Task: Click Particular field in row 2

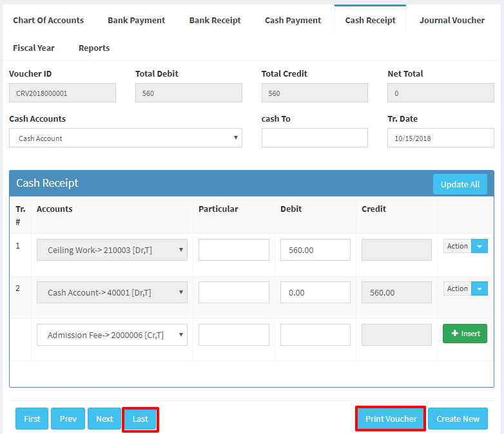Action: [234, 292]
